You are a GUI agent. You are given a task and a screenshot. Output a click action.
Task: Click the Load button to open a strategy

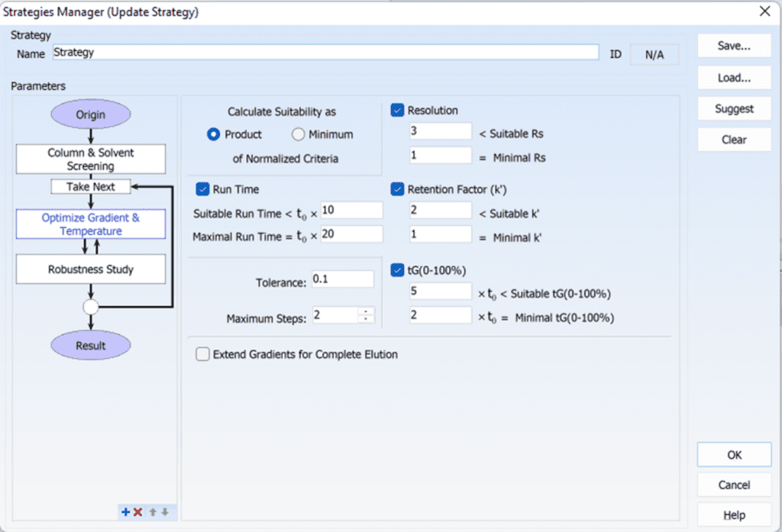click(x=733, y=77)
